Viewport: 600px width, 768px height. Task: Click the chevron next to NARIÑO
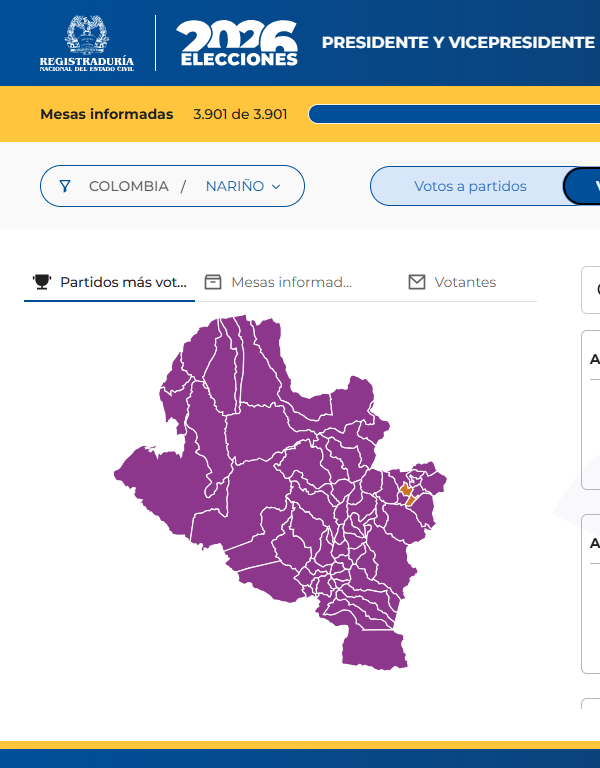click(x=276, y=187)
